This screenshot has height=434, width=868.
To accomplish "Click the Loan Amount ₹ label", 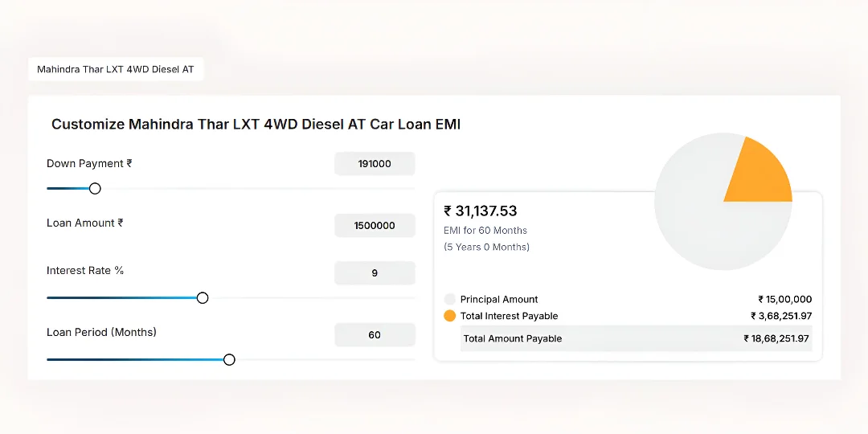I will click(85, 223).
